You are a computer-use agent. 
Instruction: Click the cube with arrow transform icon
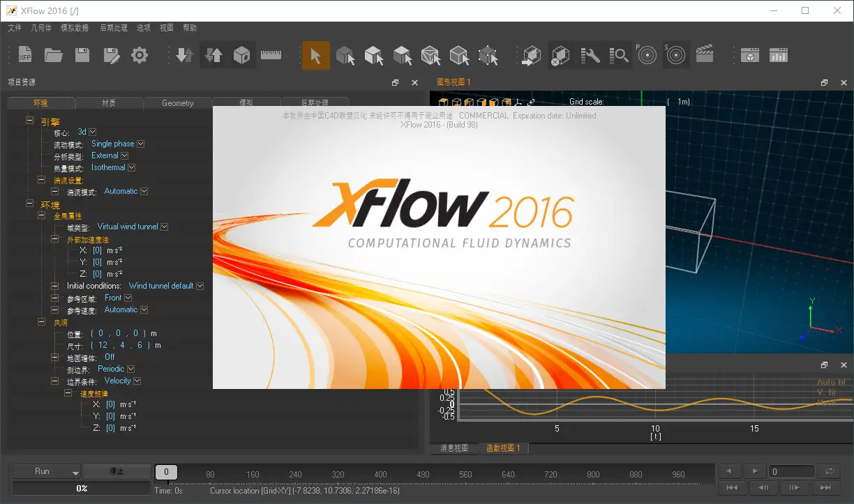pyautogui.click(x=532, y=55)
